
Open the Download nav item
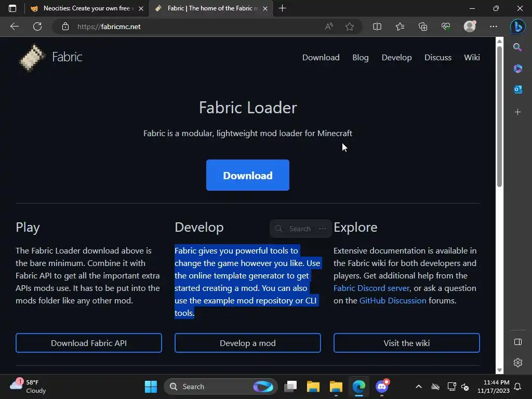pyautogui.click(x=321, y=58)
